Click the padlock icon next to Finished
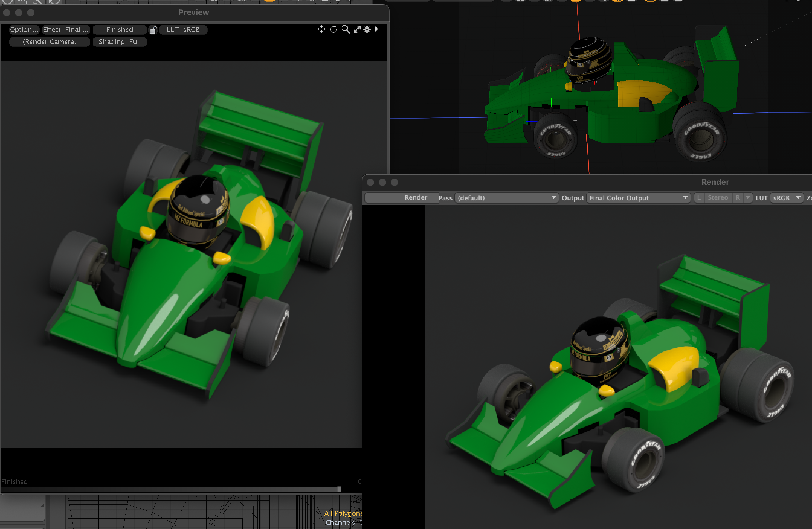Image resolution: width=812 pixels, height=529 pixels. click(153, 30)
